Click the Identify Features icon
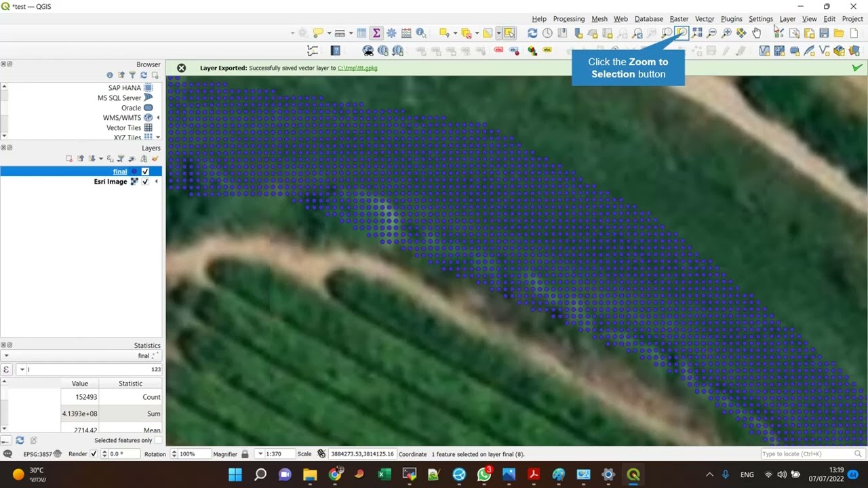The height and width of the screenshot is (488, 868). click(x=421, y=33)
